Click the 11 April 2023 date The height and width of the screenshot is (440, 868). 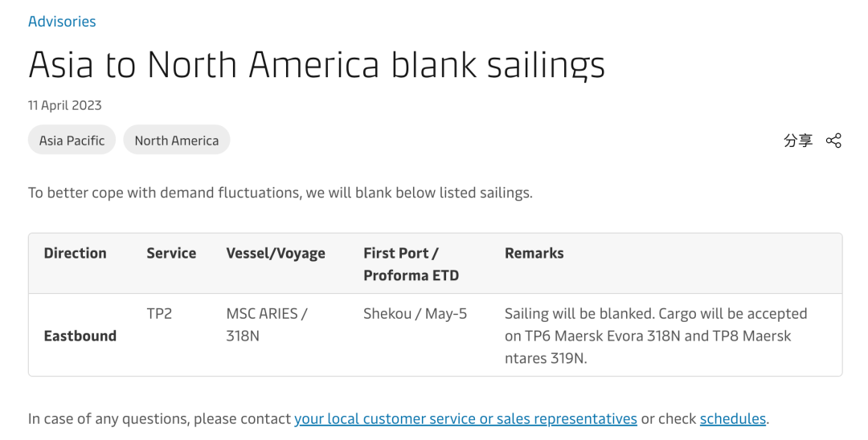pyautogui.click(x=65, y=105)
